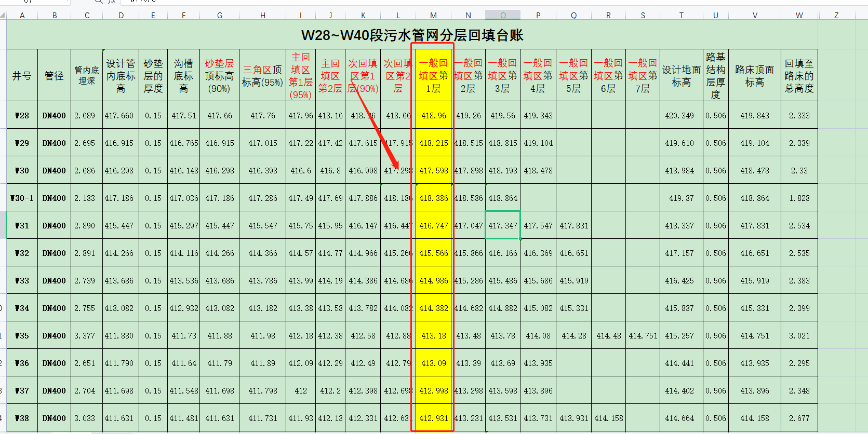Click the title W28~W40段污水管网分层回填台账
The width and height of the screenshot is (868, 434).
[412, 35]
